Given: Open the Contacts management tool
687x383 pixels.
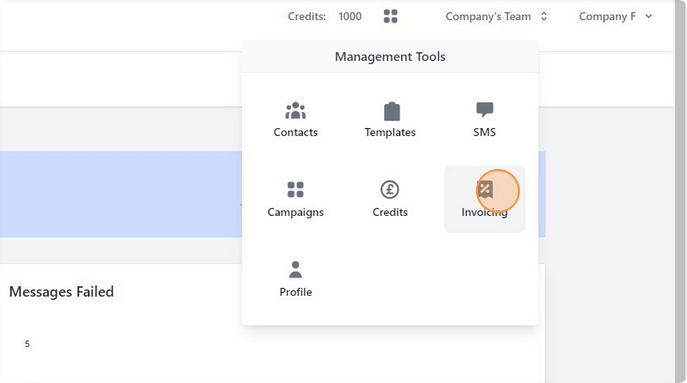Looking at the screenshot, I should [x=295, y=120].
